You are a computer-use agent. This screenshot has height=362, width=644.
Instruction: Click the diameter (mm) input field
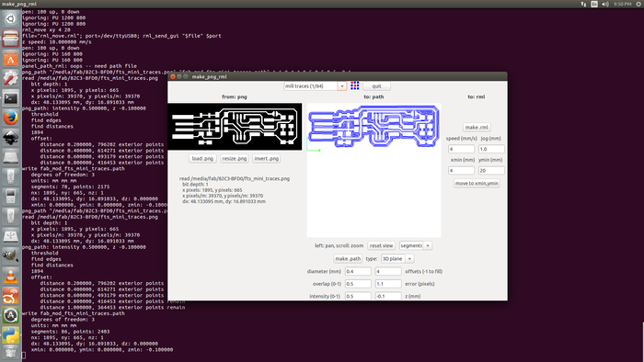(x=358, y=271)
